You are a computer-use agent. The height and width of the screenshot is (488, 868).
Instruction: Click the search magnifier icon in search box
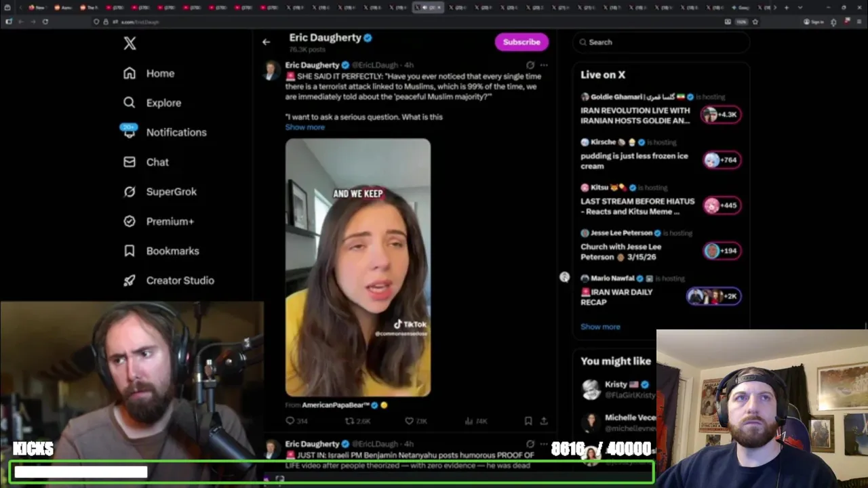coord(583,42)
